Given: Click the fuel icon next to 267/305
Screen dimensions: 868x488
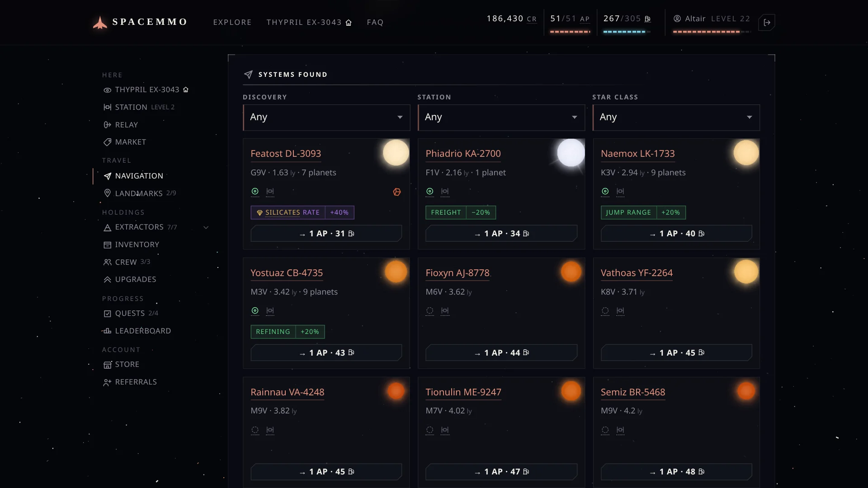Looking at the screenshot, I should click(647, 19).
